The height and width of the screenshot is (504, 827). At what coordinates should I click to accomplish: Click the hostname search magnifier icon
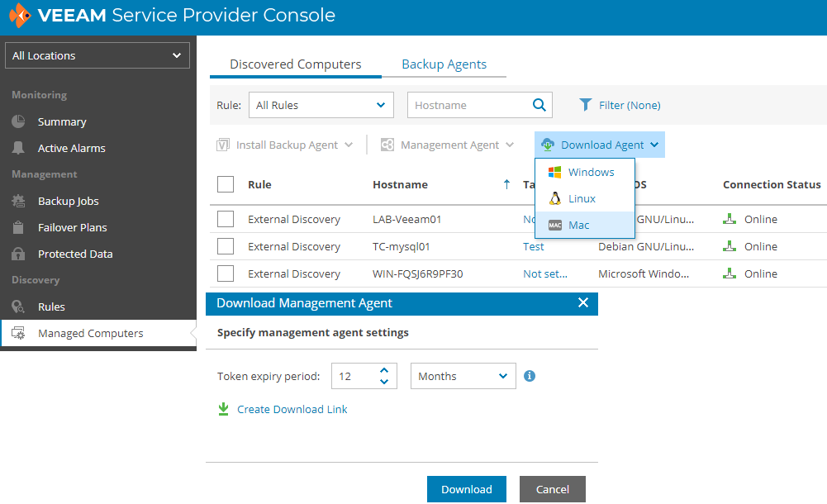coord(539,105)
